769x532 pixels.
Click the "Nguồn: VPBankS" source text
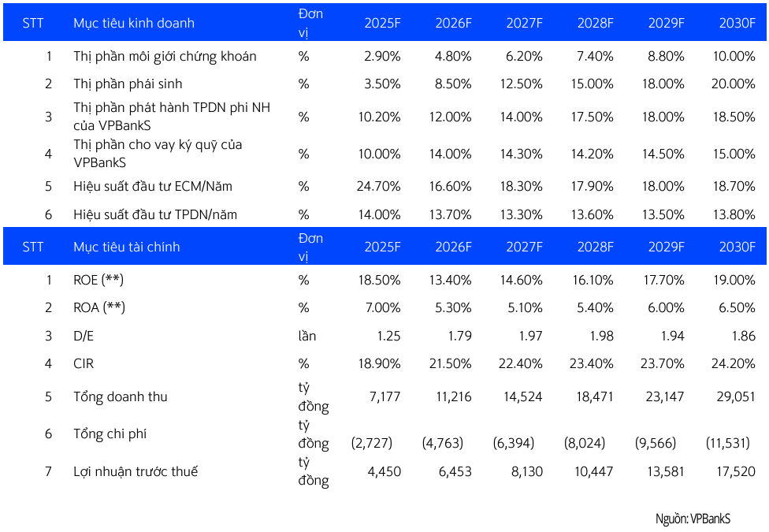(693, 519)
